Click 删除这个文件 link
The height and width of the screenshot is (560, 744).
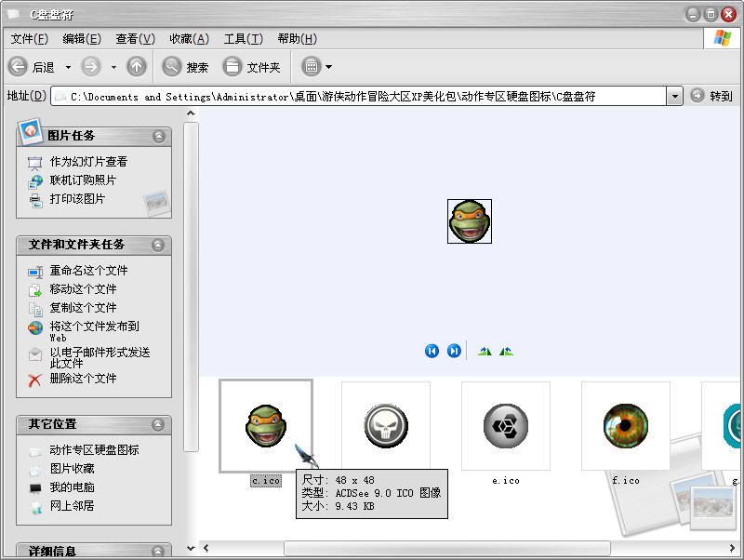(x=83, y=379)
